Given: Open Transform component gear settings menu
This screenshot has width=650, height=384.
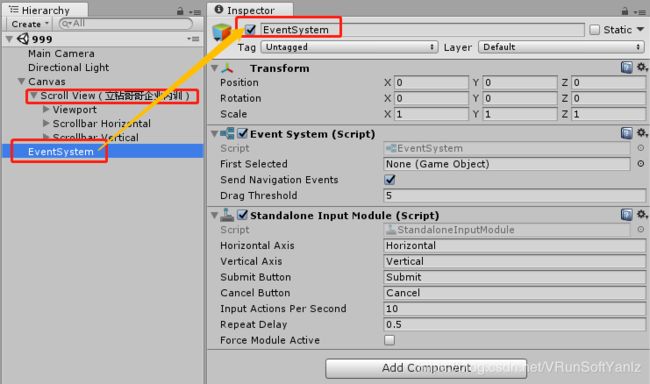Looking at the screenshot, I should [x=641, y=67].
